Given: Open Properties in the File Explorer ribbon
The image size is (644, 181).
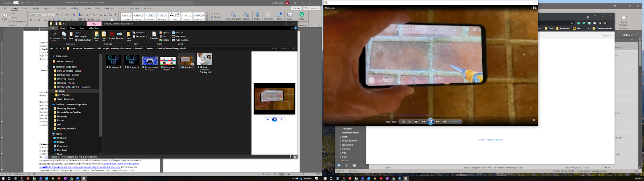Looking at the screenshot, I should 154,35.
